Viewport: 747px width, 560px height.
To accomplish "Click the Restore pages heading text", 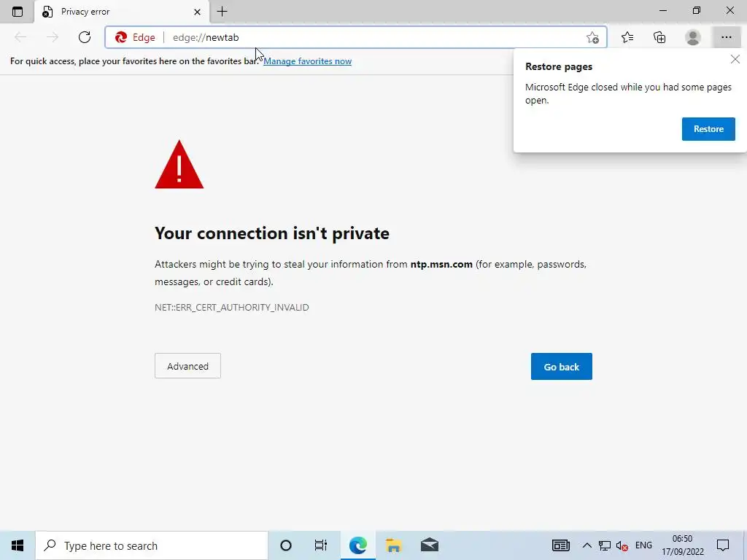I will point(559,66).
